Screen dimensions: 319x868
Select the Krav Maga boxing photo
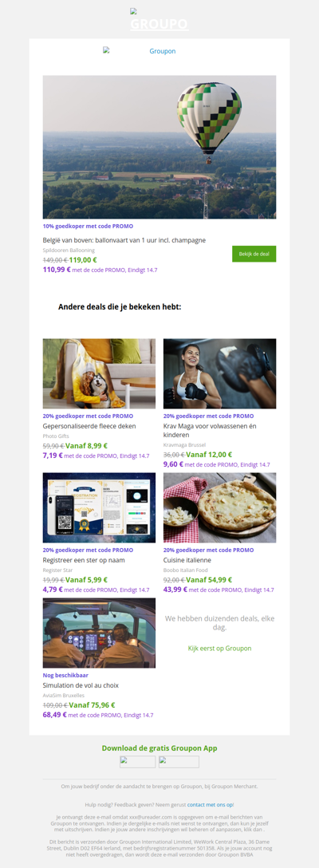[x=220, y=373]
